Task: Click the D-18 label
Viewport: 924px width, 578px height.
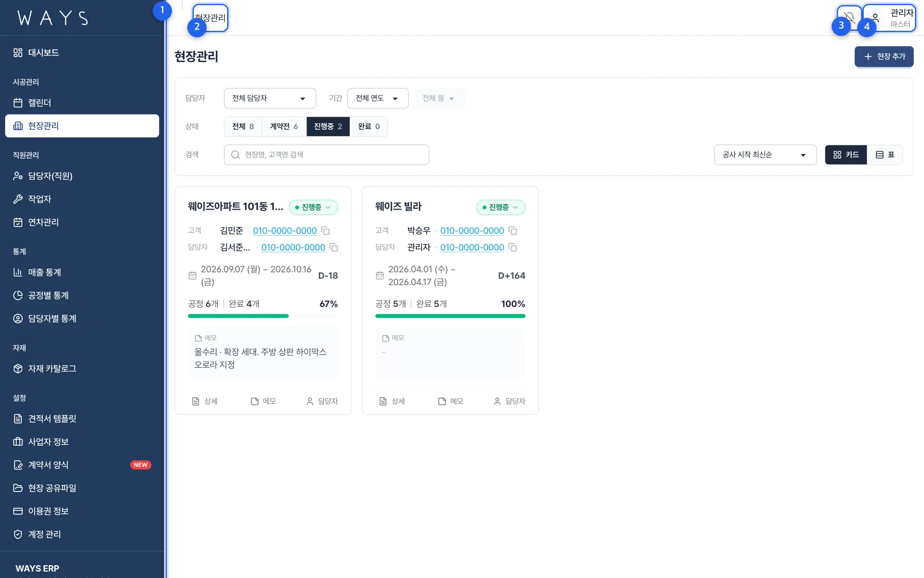Action: (x=328, y=275)
